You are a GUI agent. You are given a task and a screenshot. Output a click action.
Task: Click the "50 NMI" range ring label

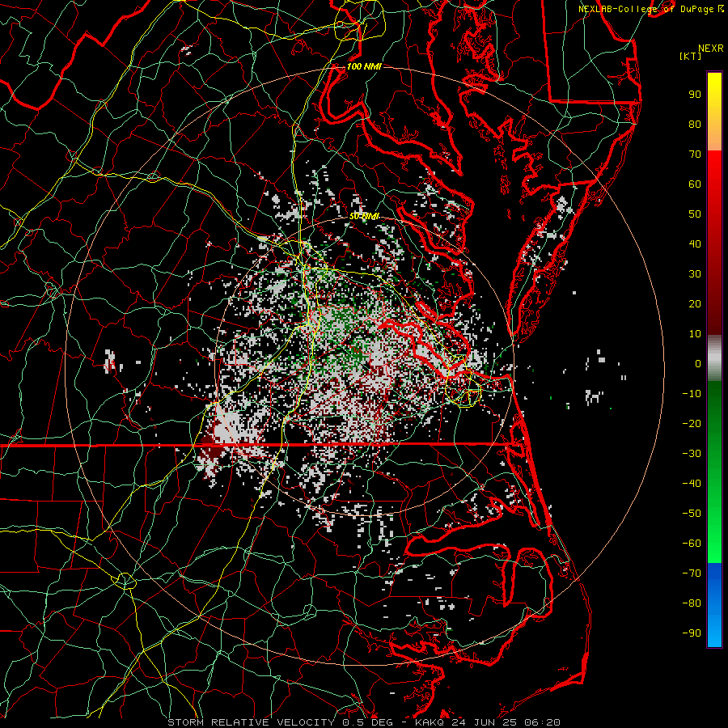(x=364, y=216)
